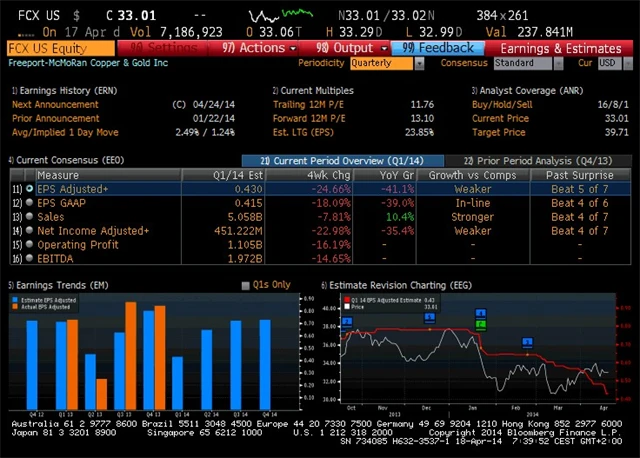Click the FCX US Equity input field
640x458 pixels.
60,48
